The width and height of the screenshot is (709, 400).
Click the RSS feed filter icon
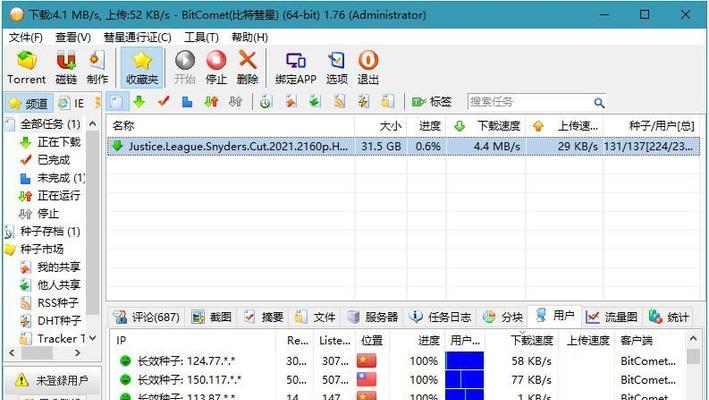339,102
